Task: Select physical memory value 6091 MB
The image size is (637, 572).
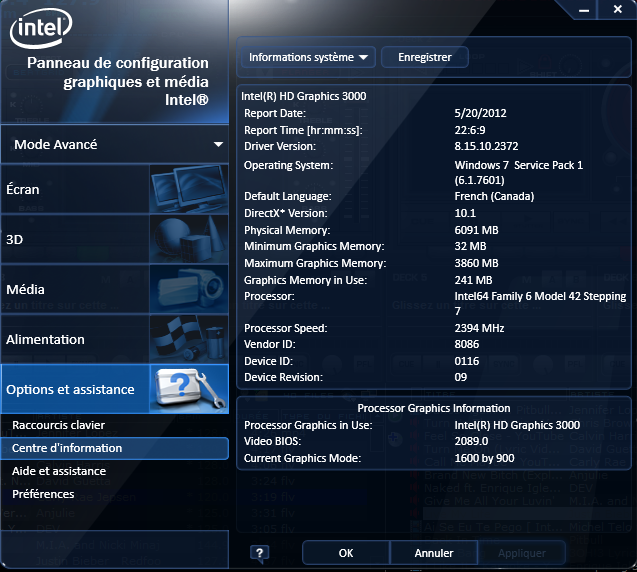Action: pos(476,230)
